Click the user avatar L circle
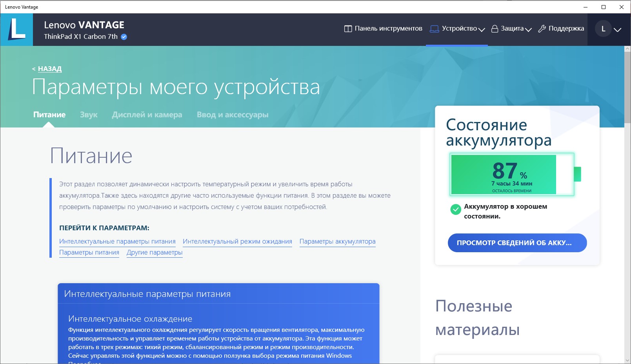The height and width of the screenshot is (364, 631). tap(603, 29)
